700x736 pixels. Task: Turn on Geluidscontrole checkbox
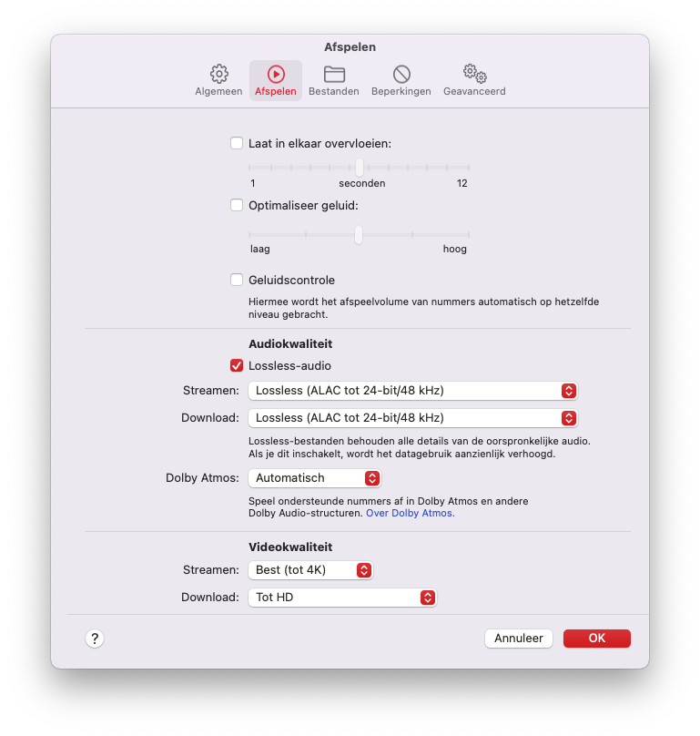click(237, 280)
